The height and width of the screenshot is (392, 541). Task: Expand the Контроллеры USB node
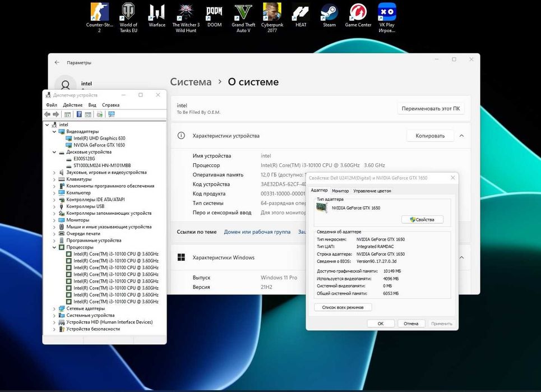(54, 206)
